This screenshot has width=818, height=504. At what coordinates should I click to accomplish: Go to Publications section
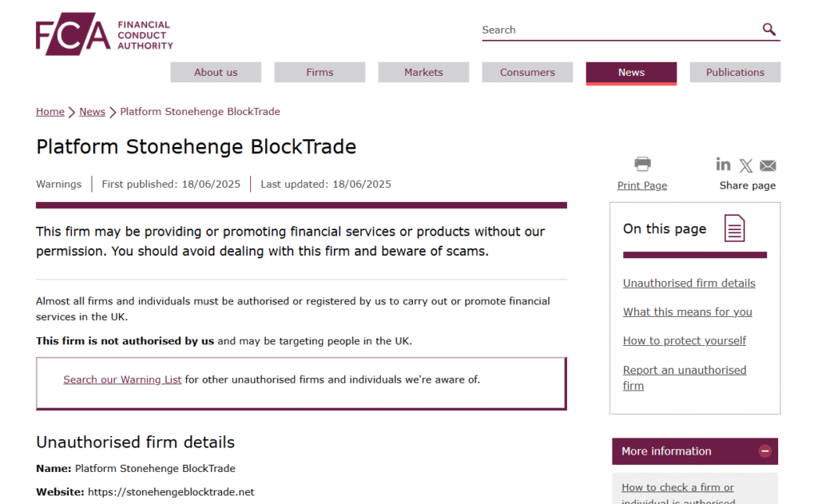[735, 73]
